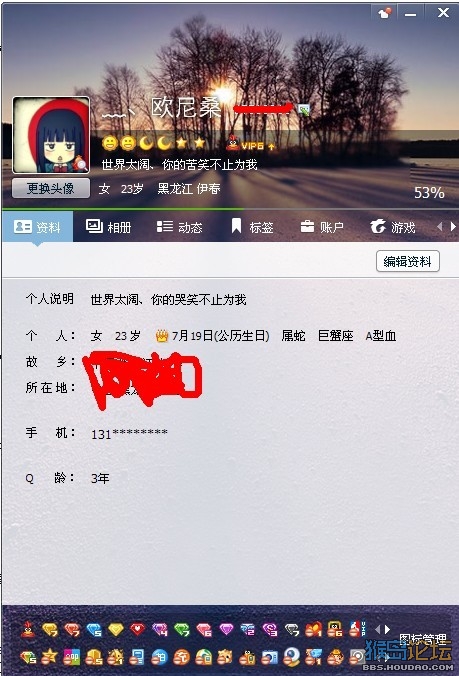Open the 相册 album tab
The image size is (459, 676).
pyautogui.click(x=108, y=226)
